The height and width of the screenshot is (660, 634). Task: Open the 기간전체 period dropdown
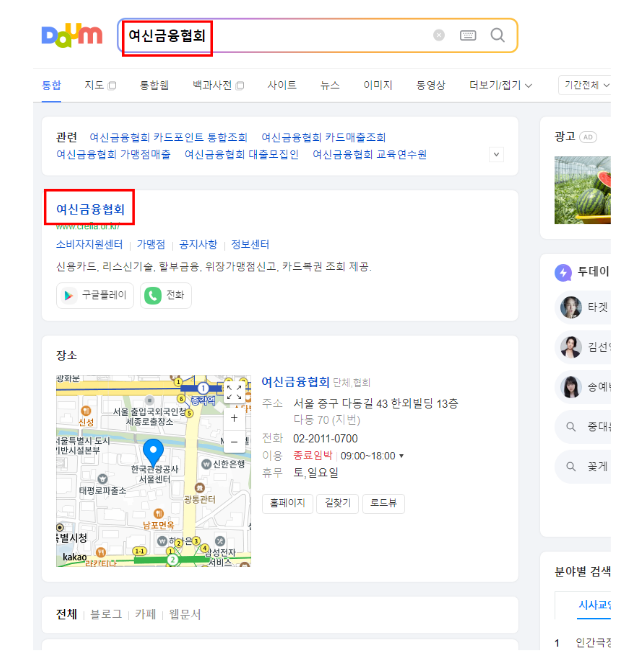pyautogui.click(x=585, y=85)
